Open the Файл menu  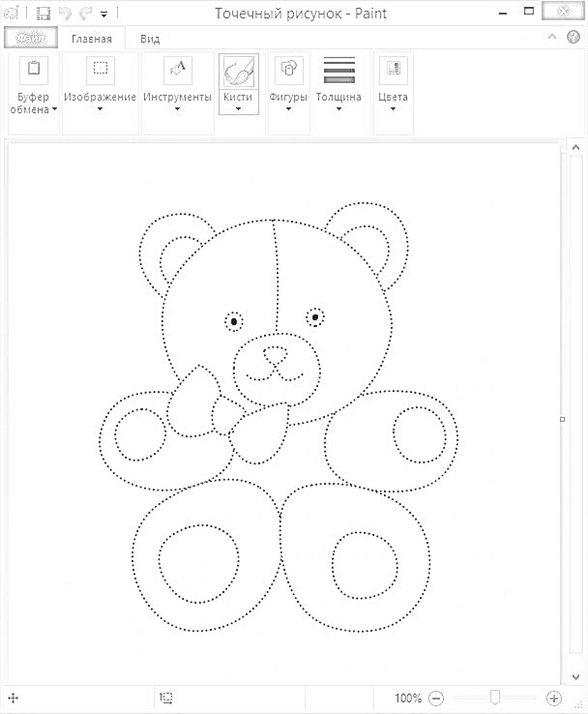(x=30, y=38)
